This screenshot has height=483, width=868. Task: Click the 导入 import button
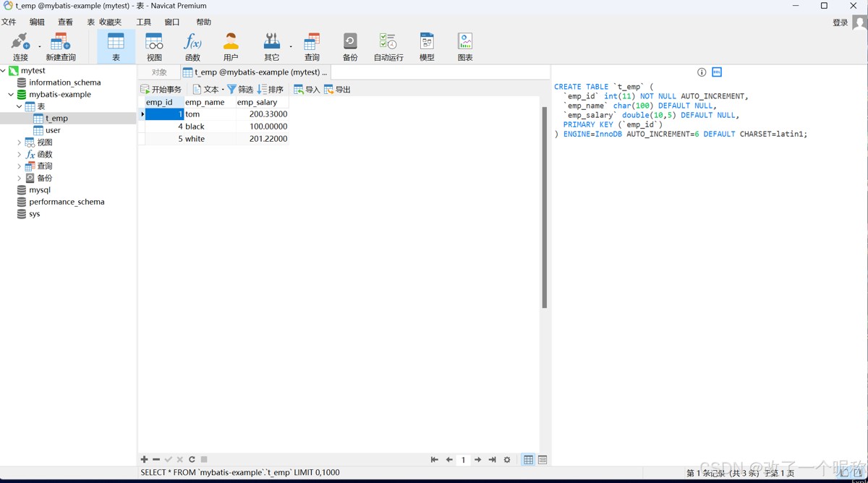click(x=307, y=90)
